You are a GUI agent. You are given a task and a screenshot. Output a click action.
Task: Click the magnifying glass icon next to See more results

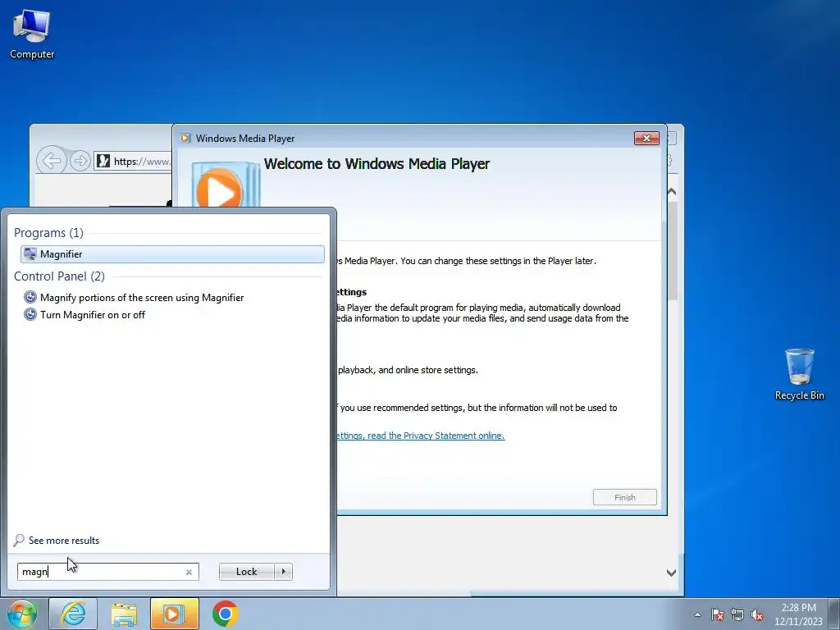click(x=19, y=540)
